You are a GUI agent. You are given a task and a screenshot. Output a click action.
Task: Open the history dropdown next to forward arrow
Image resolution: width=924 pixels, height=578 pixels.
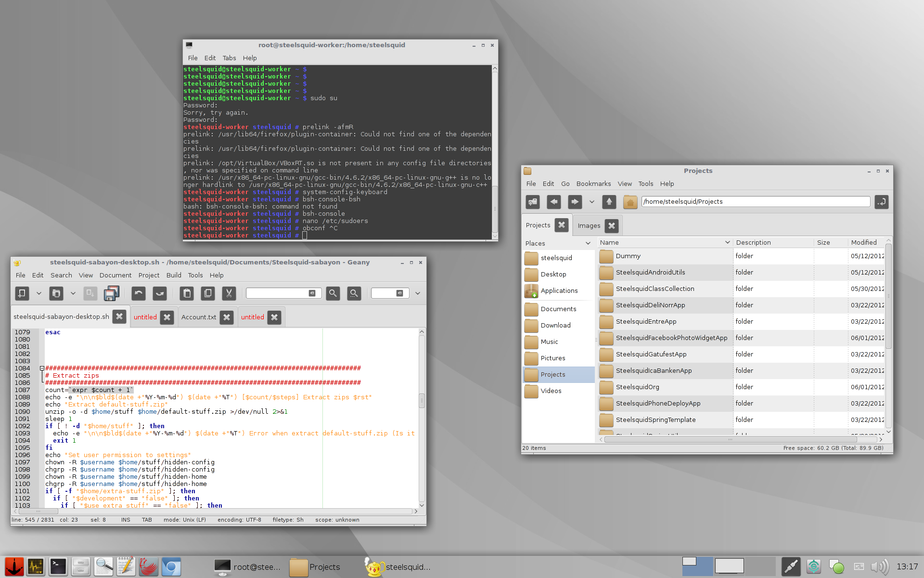coord(592,202)
